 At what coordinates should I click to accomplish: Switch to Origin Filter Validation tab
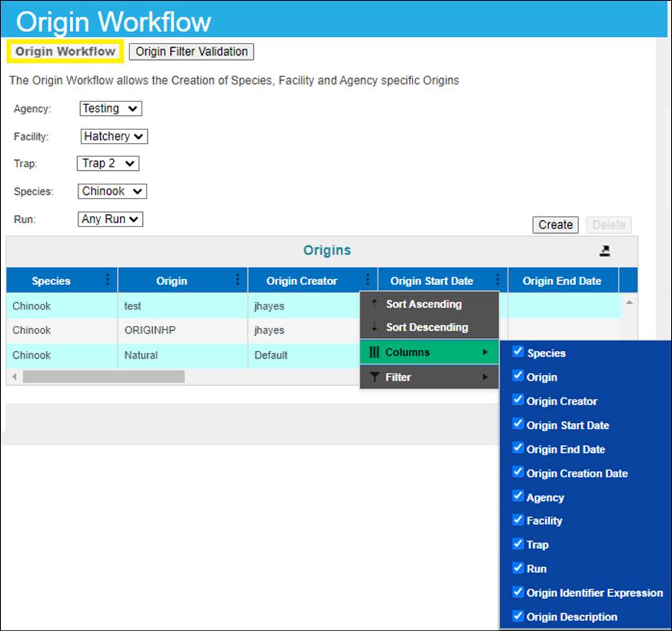[x=192, y=51]
